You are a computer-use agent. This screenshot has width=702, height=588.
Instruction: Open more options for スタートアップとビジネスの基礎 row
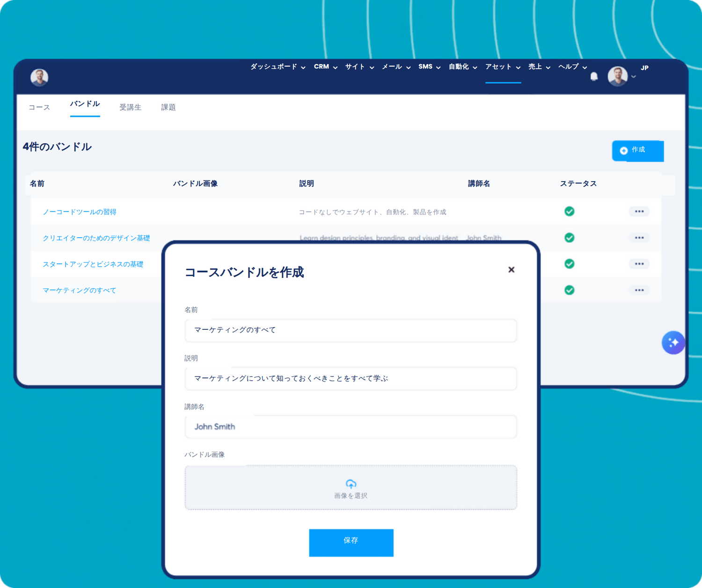[x=639, y=264]
